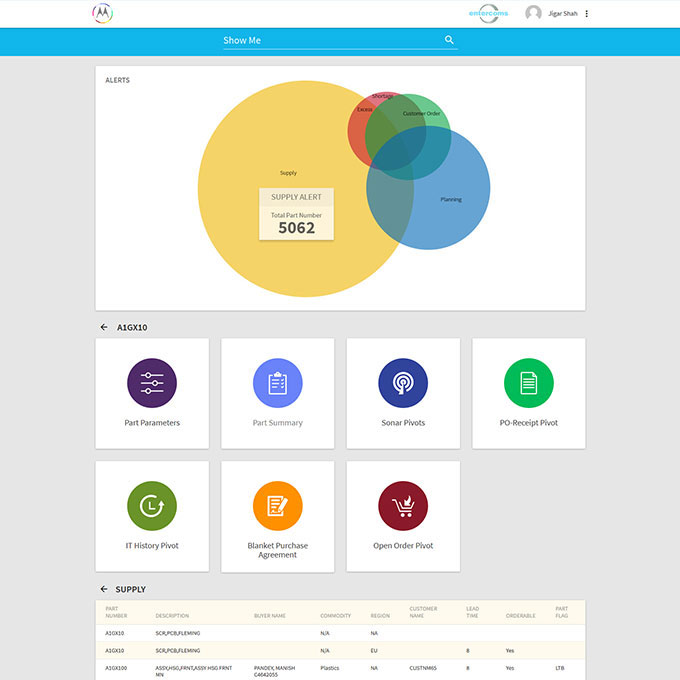
Task: Open the Jigar Shah user avatar
Action: pyautogui.click(x=533, y=13)
